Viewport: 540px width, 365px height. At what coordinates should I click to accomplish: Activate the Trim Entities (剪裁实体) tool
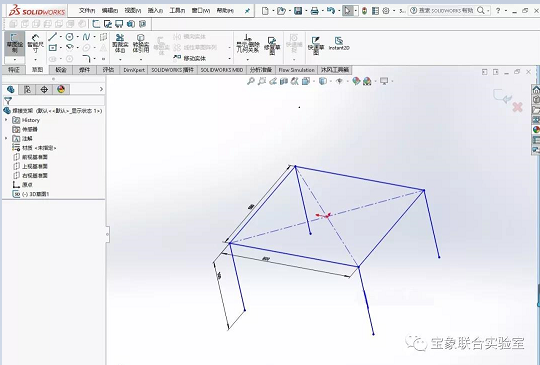pos(120,43)
